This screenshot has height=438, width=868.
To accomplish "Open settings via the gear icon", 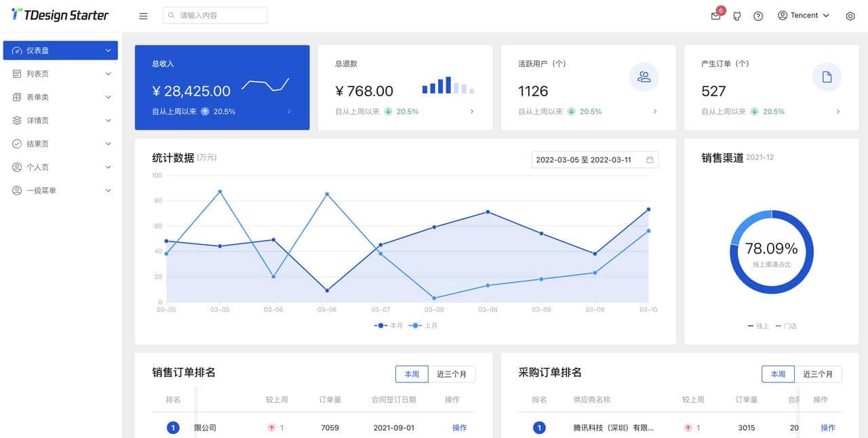I will tap(850, 15).
